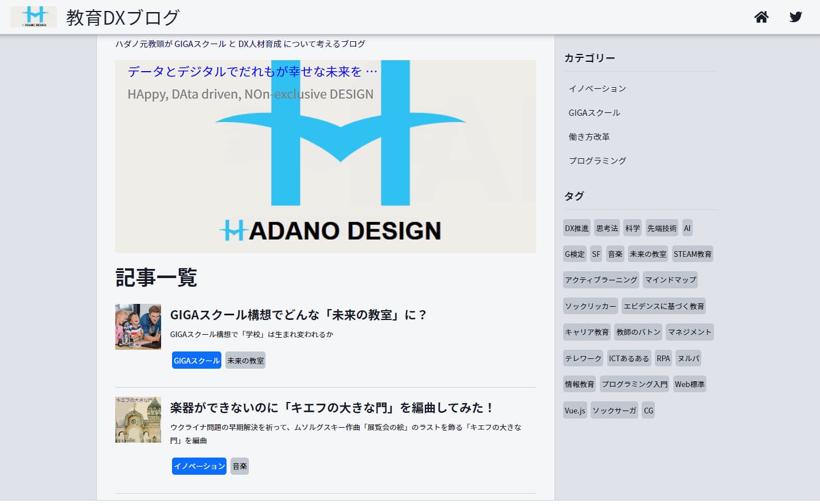Click the HADANO DESIGN logo at top left
The height and width of the screenshot is (504, 820).
pyautogui.click(x=33, y=17)
